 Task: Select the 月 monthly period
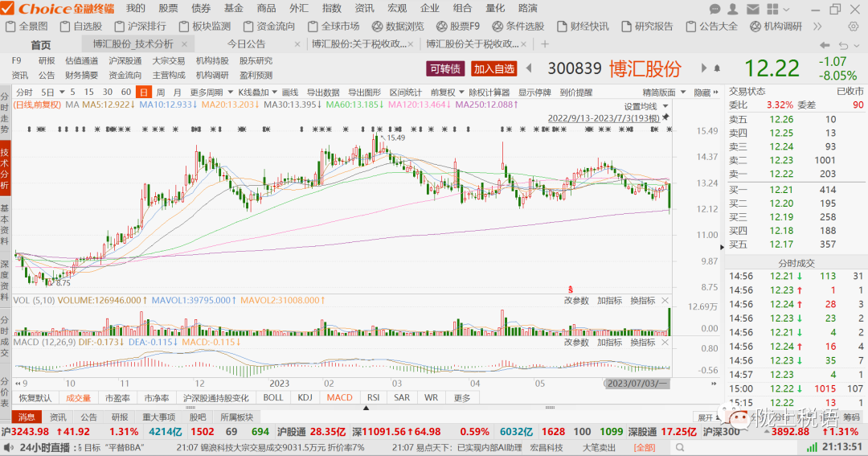pos(177,92)
